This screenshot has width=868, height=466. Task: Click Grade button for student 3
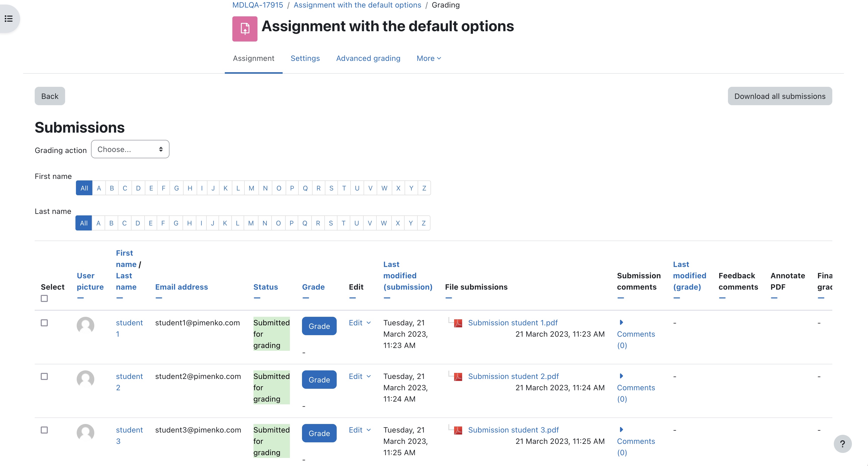pyautogui.click(x=319, y=433)
